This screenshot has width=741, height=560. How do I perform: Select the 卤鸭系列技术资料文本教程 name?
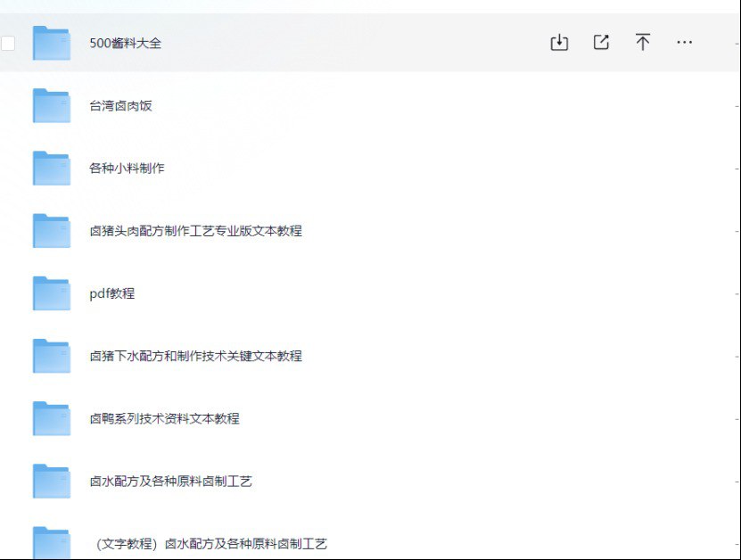pyautogui.click(x=164, y=419)
